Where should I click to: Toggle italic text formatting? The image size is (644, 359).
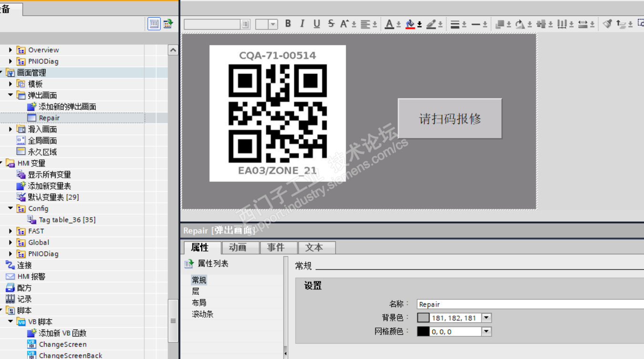pos(302,24)
